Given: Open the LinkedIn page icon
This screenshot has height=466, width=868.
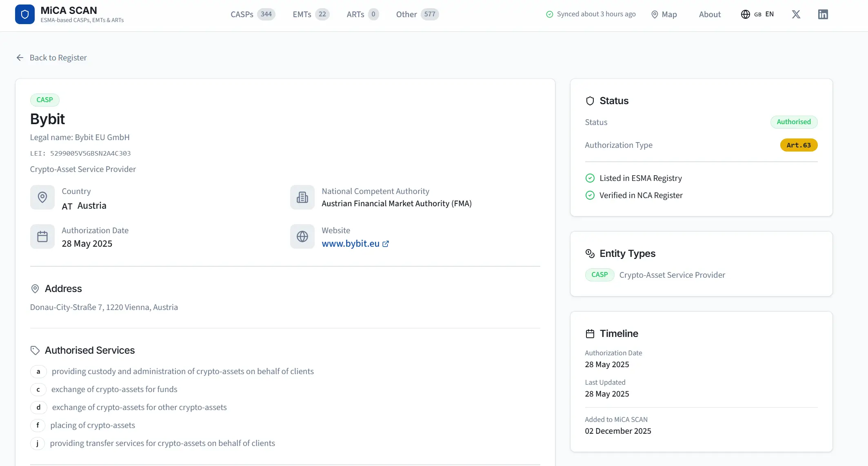Looking at the screenshot, I should pyautogui.click(x=823, y=14).
